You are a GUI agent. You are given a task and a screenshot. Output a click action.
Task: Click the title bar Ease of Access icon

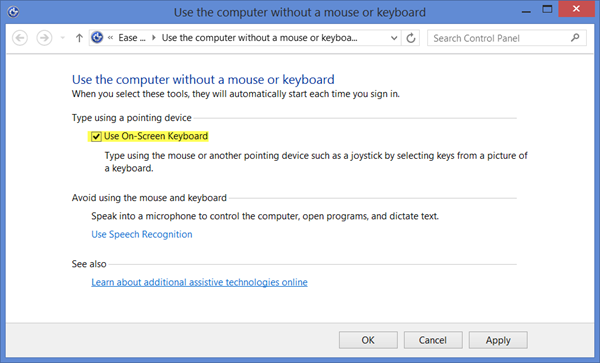pyautogui.click(x=13, y=12)
